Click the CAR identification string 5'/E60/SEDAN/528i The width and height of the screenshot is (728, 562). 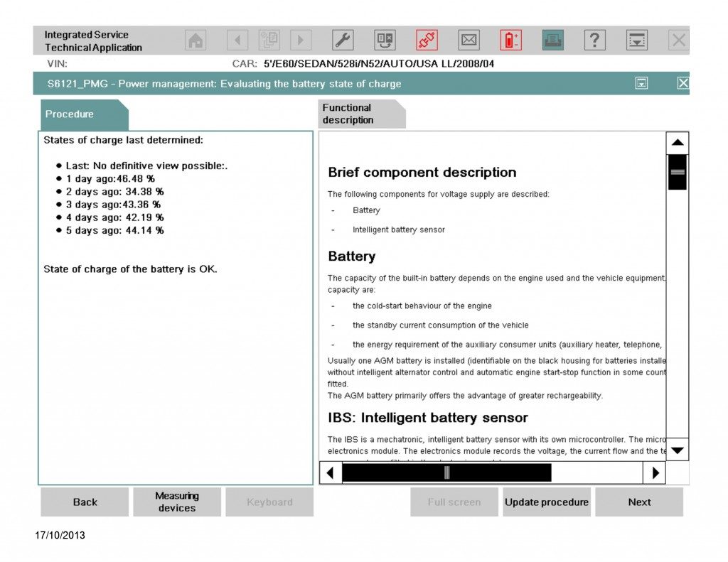point(379,63)
